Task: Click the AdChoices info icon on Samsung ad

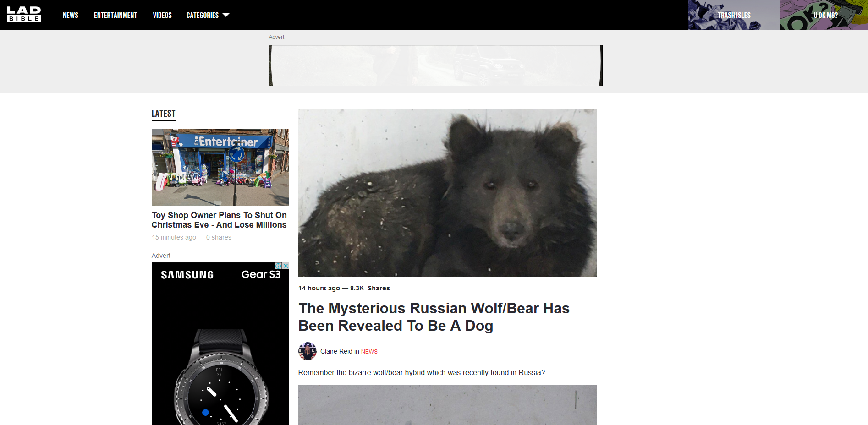Action: point(278,266)
